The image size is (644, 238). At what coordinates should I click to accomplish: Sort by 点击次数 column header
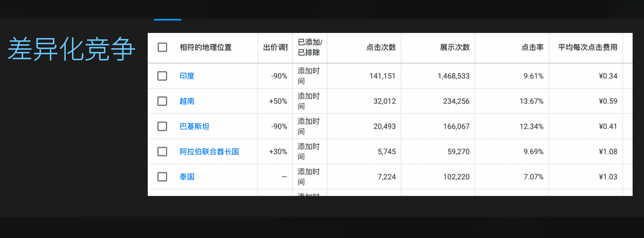click(381, 47)
